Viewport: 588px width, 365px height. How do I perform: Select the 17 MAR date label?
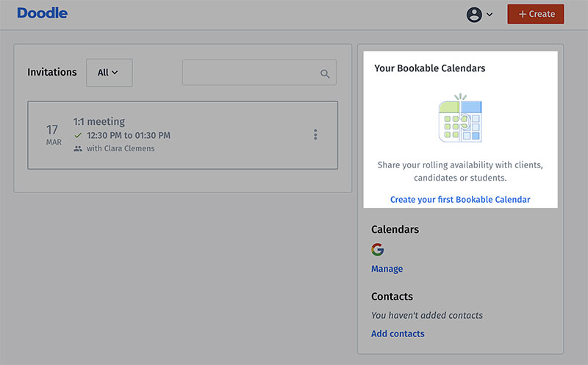pyautogui.click(x=53, y=134)
